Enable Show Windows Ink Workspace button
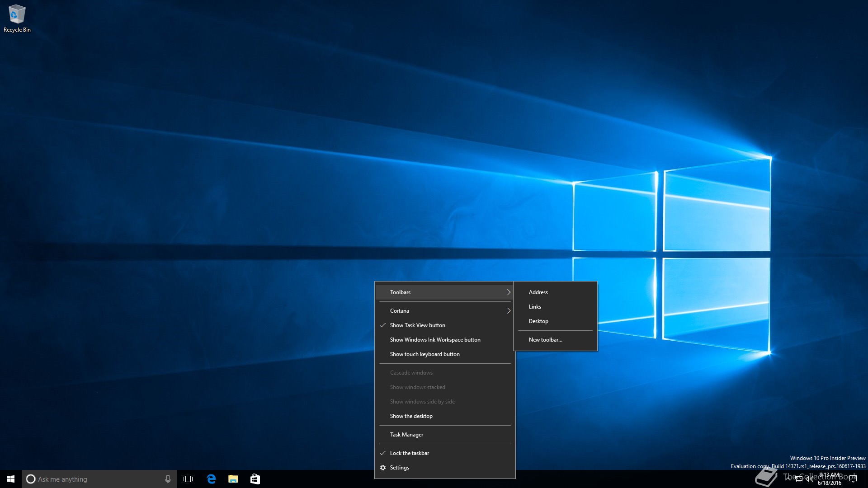 point(445,340)
